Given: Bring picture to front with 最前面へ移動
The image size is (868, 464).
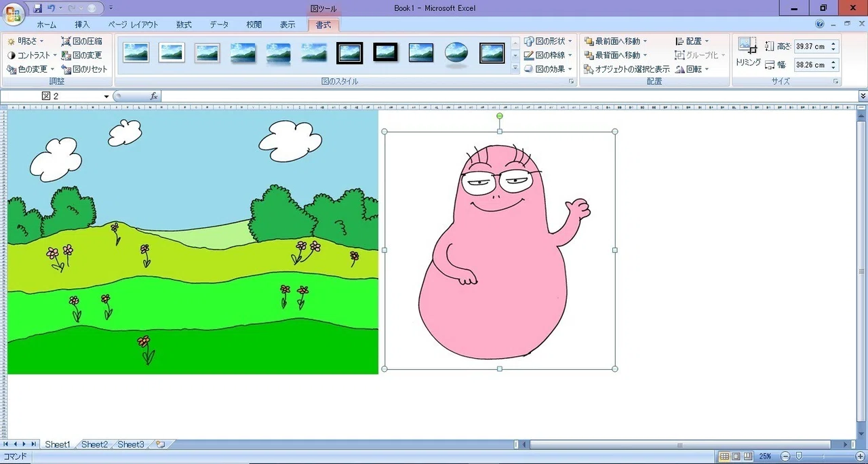Looking at the screenshot, I should click(615, 41).
